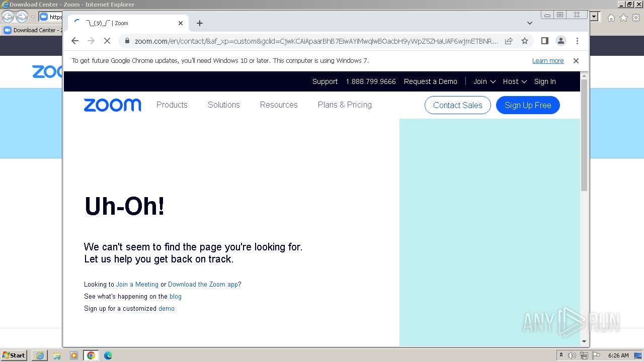644x362 pixels.
Task: Follow the Join a Meeting link
Action: coord(137,285)
